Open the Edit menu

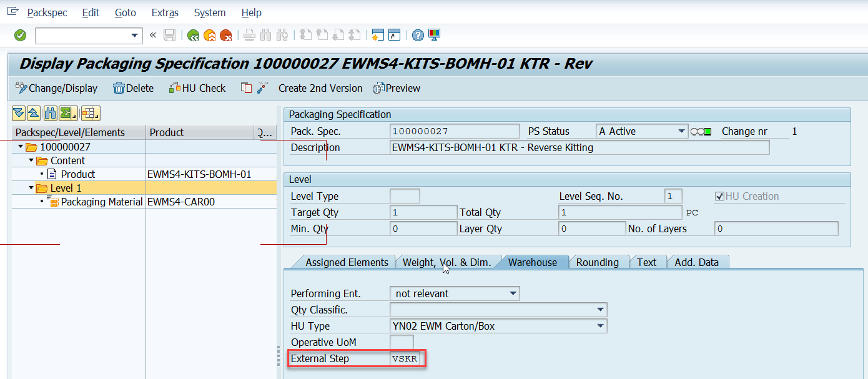pos(91,12)
